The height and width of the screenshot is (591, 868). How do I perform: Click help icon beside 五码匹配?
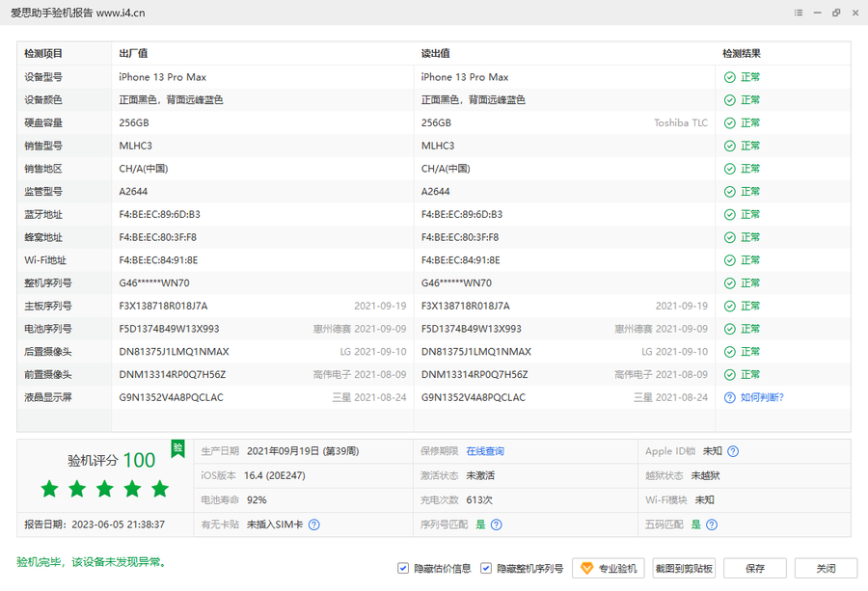pyautogui.click(x=711, y=524)
